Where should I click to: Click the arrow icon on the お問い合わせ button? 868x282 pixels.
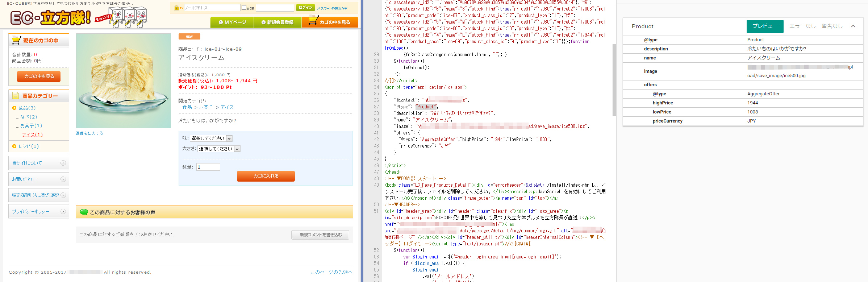63,179
